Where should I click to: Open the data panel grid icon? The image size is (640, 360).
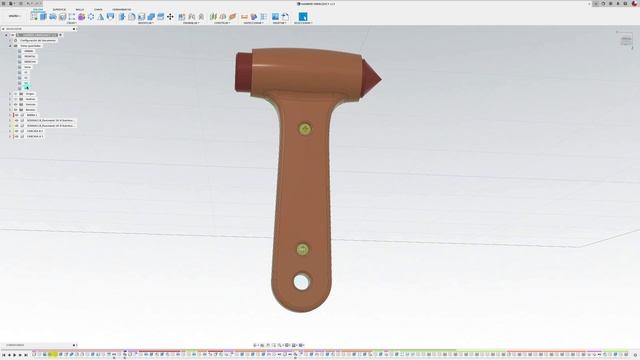coord(4,4)
